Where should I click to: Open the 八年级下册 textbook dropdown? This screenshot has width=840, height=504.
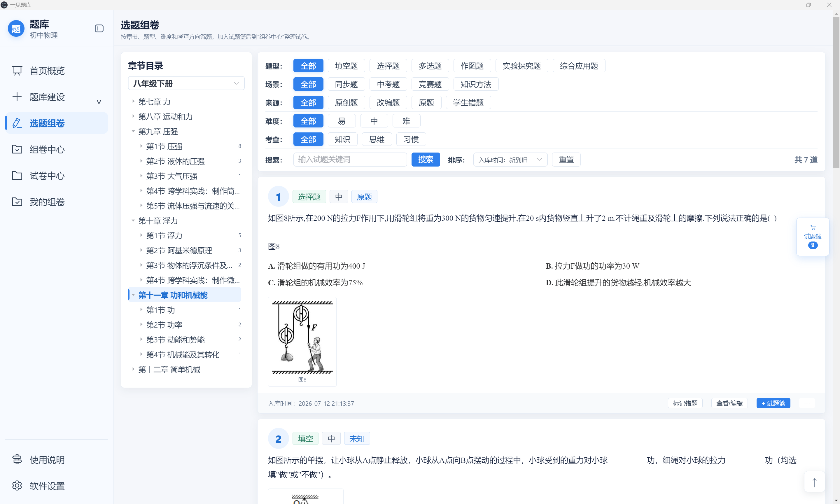click(186, 83)
